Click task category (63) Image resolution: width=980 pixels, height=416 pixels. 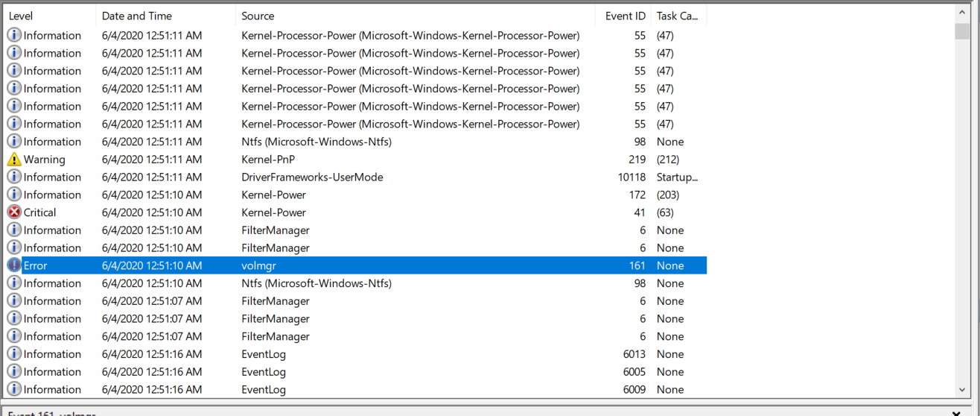click(x=665, y=212)
